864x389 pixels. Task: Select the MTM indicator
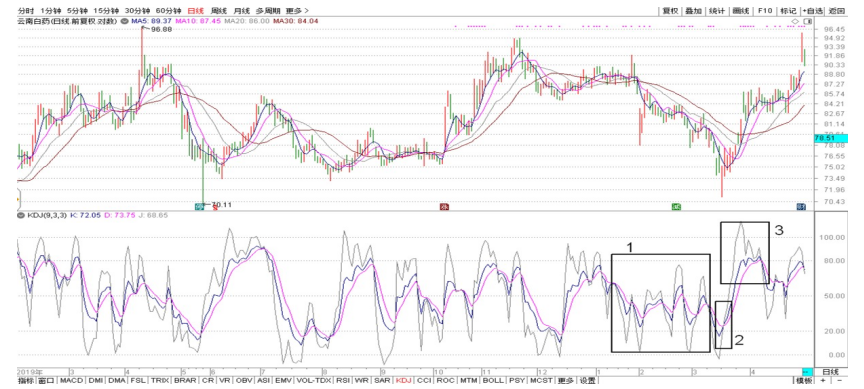(x=469, y=380)
